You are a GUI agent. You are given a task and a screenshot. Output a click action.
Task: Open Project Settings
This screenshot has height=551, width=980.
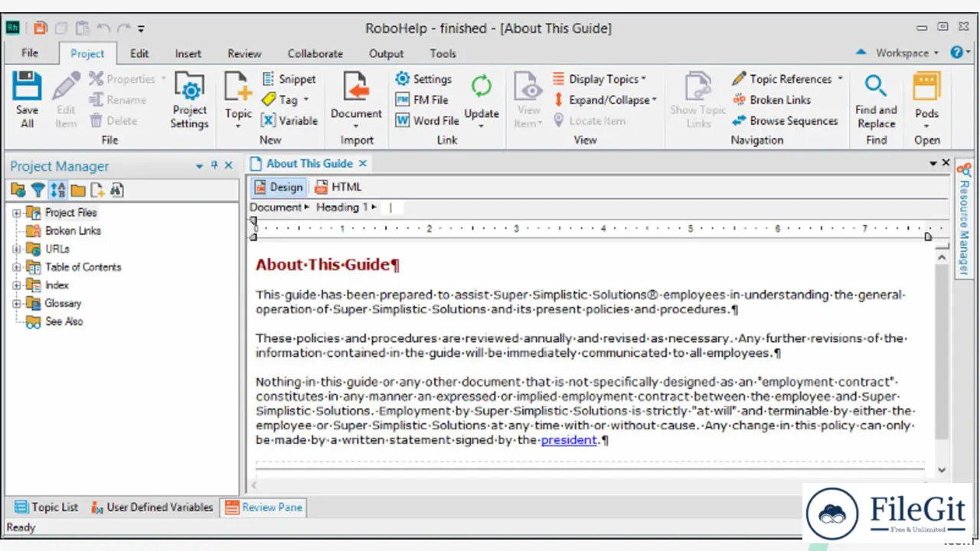[190, 101]
